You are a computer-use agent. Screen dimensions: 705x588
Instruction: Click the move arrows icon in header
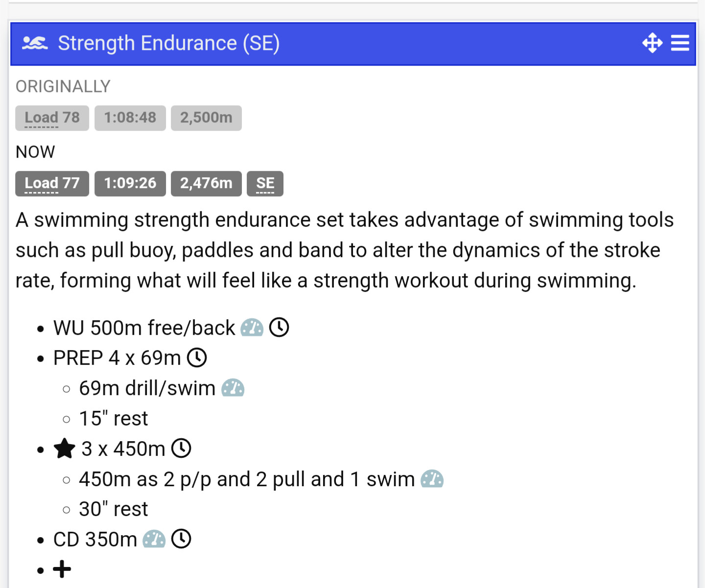652,43
